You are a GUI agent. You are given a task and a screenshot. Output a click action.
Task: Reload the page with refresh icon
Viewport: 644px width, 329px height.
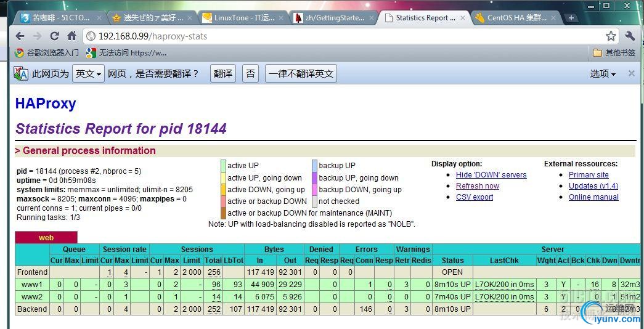[x=55, y=36]
